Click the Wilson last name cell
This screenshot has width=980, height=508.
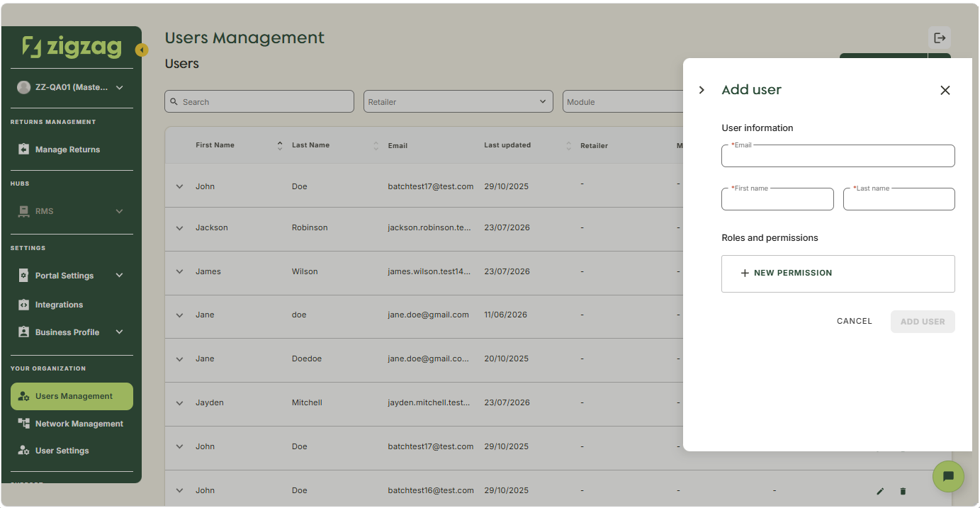point(305,271)
